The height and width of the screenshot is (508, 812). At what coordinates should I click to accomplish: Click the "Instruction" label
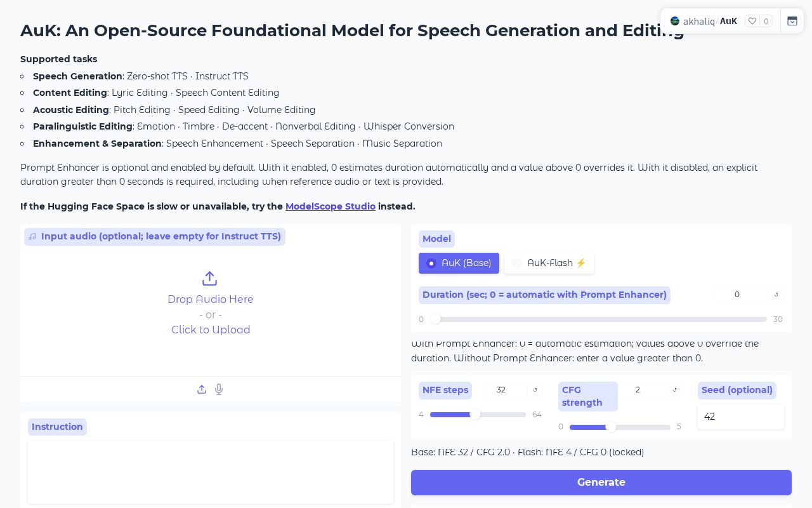(x=57, y=427)
